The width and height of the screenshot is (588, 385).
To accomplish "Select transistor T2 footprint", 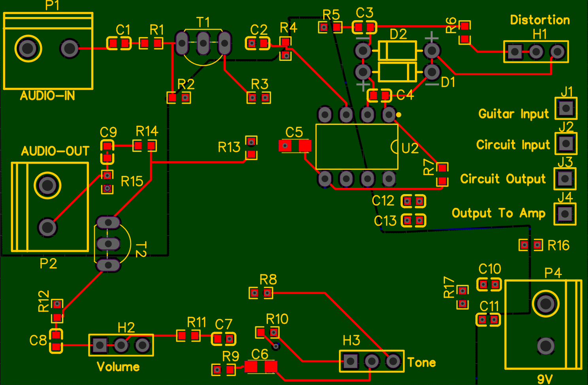I will click(113, 244).
